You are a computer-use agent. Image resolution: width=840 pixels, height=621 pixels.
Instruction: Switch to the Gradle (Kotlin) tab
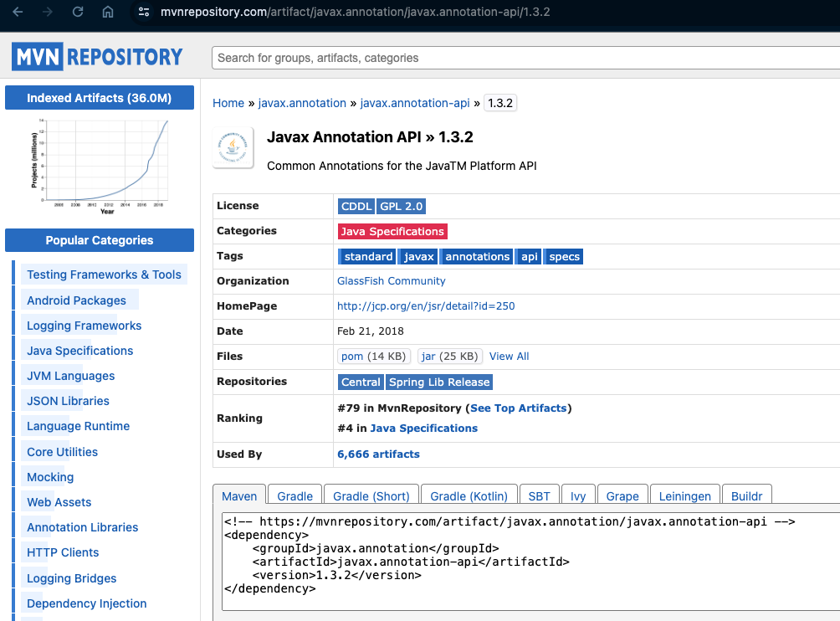pyautogui.click(x=469, y=495)
